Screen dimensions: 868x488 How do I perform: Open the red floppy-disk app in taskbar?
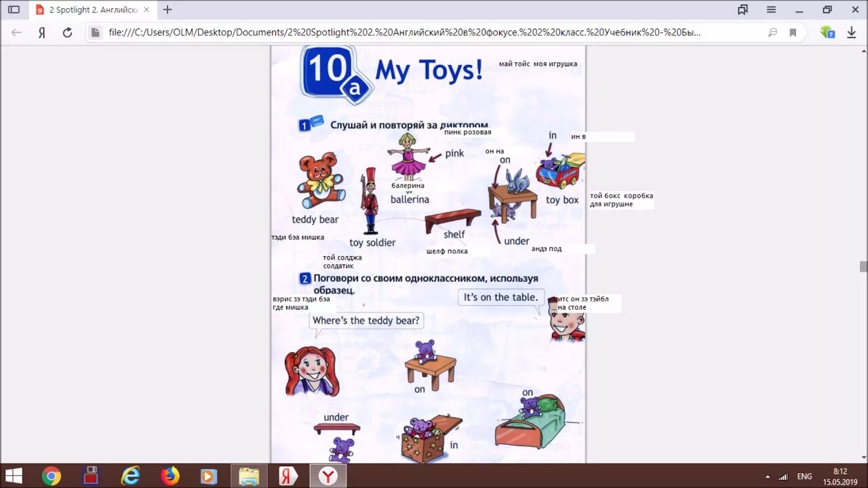tap(91, 476)
